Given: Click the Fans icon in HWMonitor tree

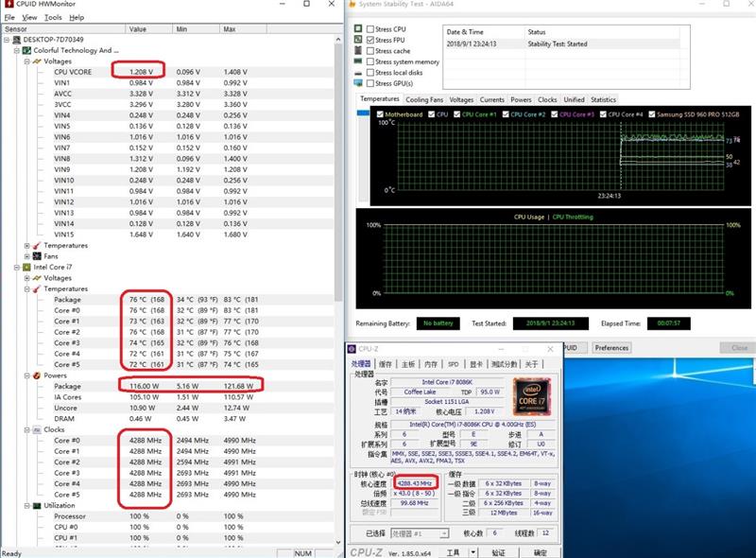Looking at the screenshot, I should [37, 256].
